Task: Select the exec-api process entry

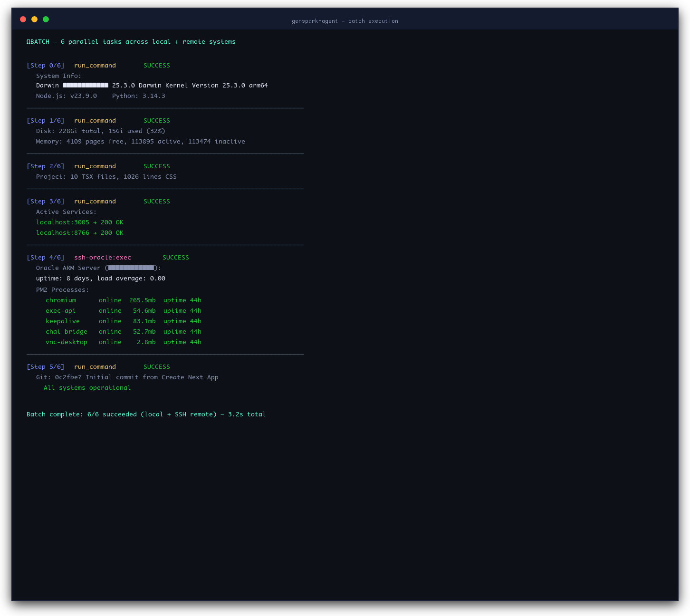Action: click(60, 310)
